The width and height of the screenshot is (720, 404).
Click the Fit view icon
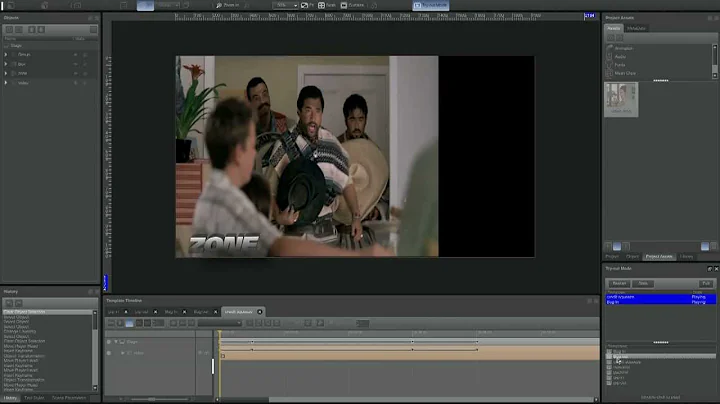(x=304, y=5)
